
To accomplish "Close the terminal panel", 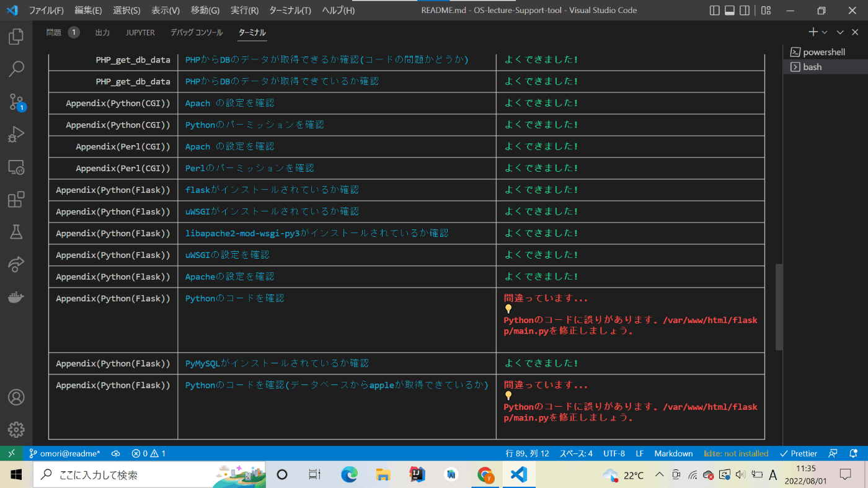I will pos(856,32).
